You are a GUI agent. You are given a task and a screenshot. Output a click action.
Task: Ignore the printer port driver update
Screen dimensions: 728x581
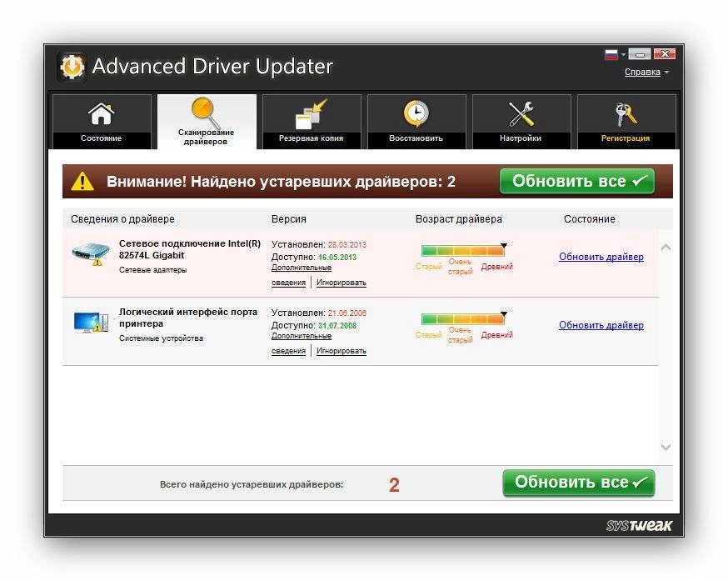342,351
